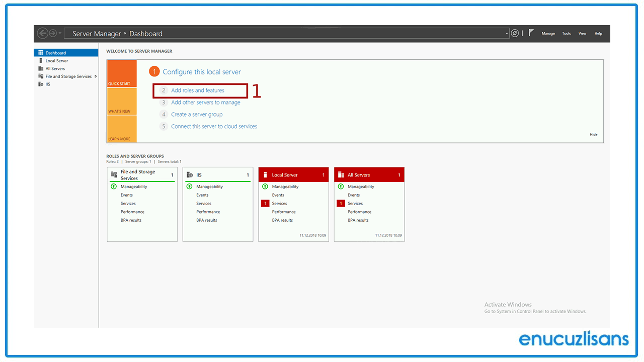Click Create a server group
Screen dimensions: 644x362
point(197,115)
